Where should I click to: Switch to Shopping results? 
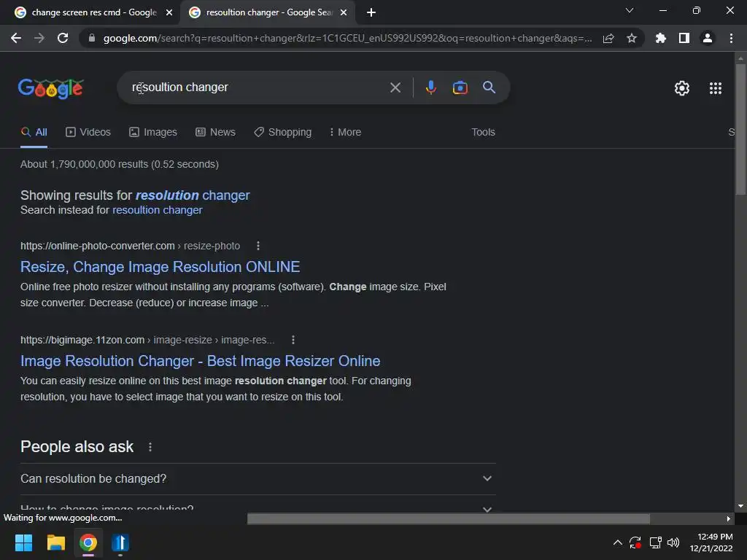click(x=282, y=133)
